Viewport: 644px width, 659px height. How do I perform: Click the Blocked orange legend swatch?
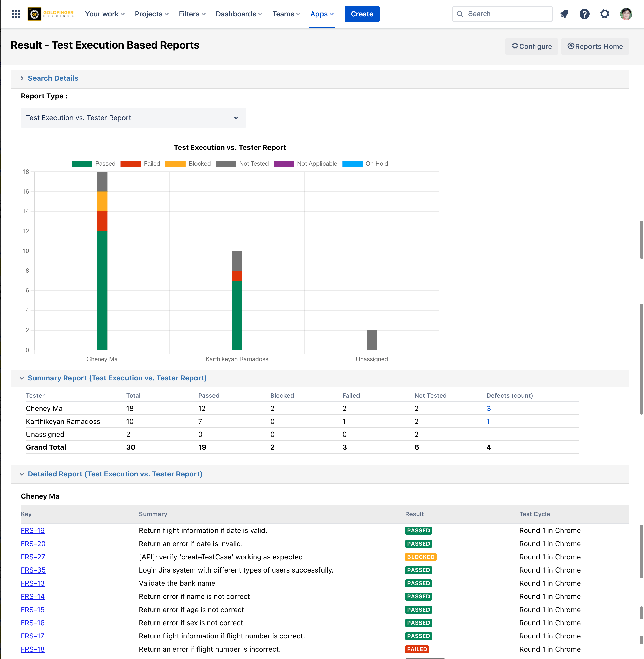tap(175, 163)
